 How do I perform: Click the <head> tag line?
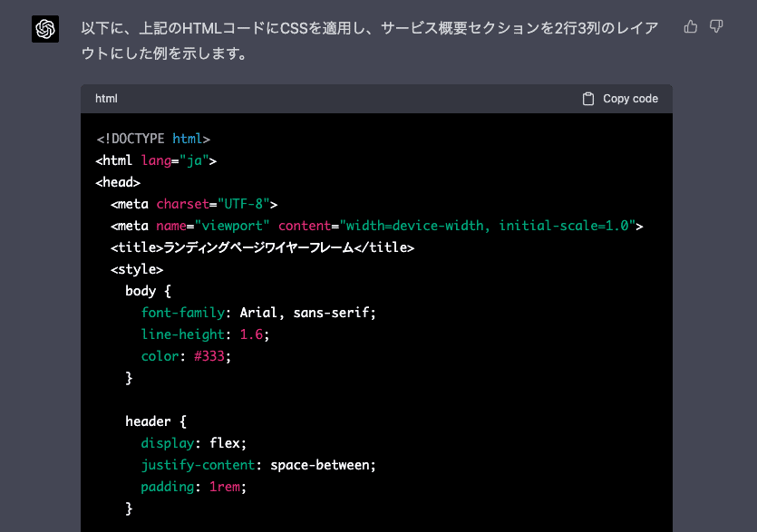(x=118, y=182)
